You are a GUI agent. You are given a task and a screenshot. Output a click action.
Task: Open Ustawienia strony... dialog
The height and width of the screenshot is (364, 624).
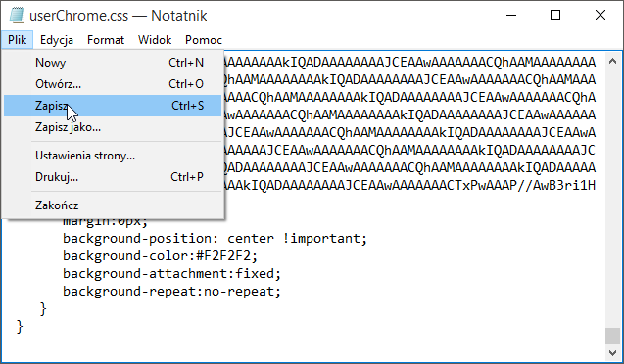point(113,156)
